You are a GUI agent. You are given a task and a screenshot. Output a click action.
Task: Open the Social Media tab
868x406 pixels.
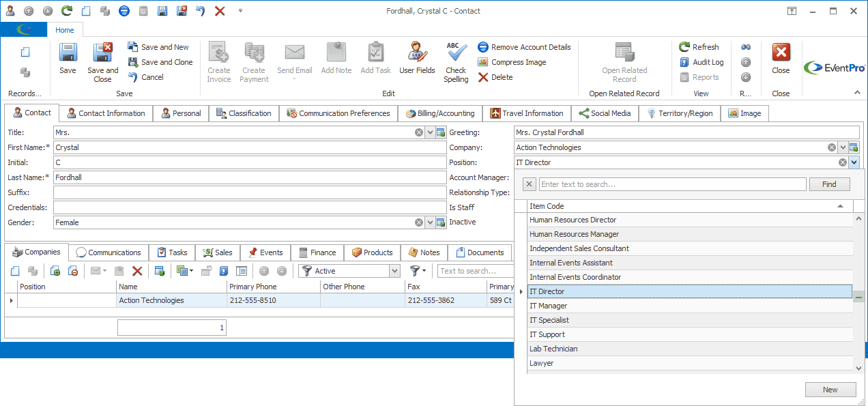(x=605, y=113)
